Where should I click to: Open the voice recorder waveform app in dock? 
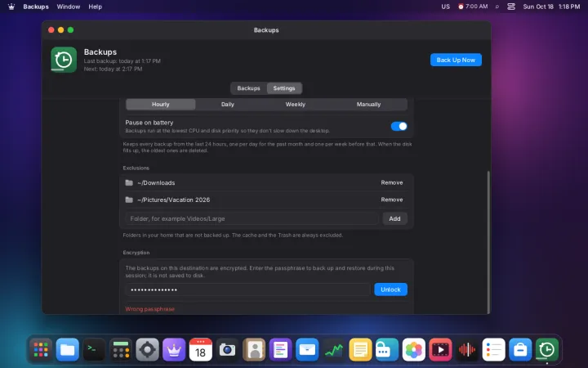467,350
